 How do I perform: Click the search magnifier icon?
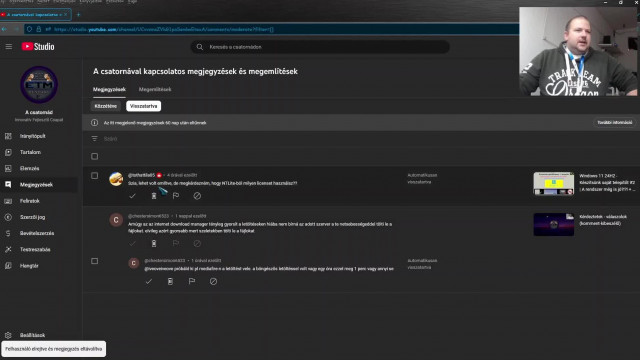coord(200,47)
